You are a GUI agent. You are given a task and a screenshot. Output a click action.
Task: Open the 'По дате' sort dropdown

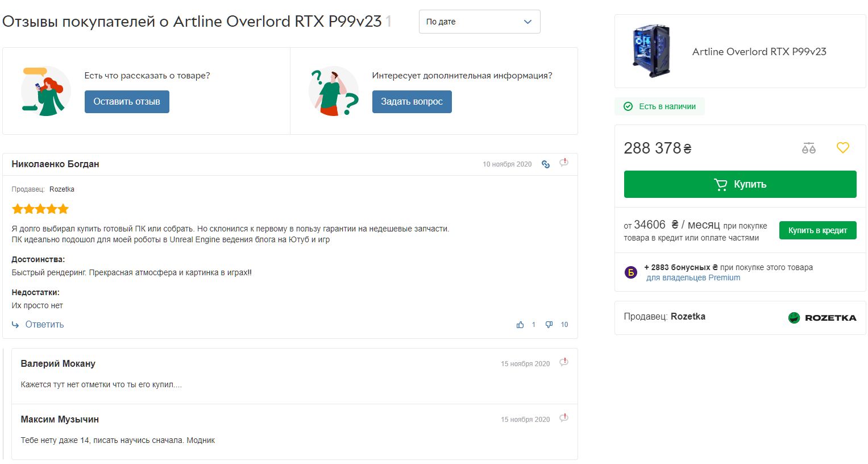(479, 22)
